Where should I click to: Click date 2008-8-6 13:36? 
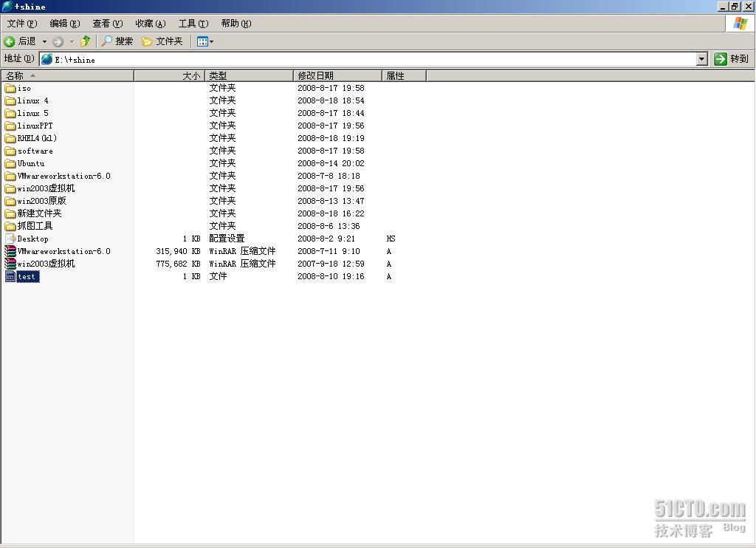coord(329,226)
